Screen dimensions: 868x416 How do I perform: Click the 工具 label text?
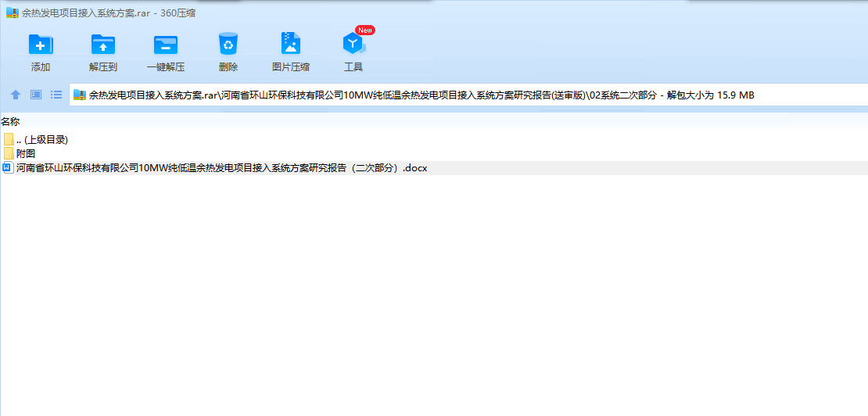click(353, 67)
